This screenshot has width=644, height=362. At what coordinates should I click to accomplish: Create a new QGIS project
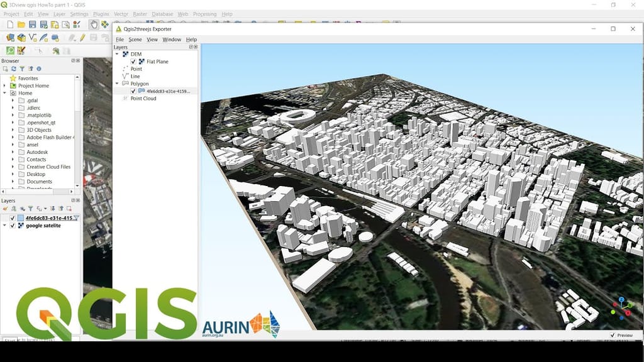pyautogui.click(x=11, y=24)
